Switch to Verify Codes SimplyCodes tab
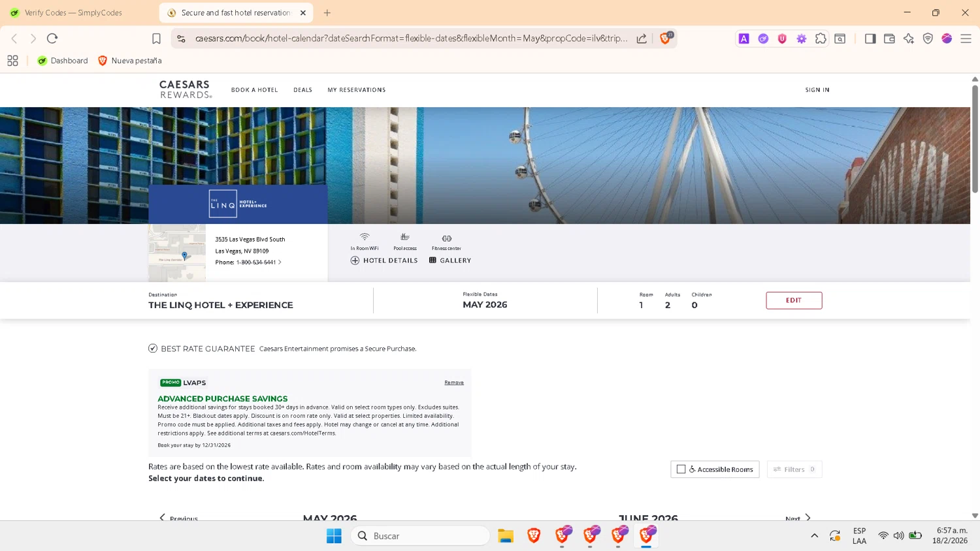This screenshot has width=980, height=551. pyautogui.click(x=72, y=12)
